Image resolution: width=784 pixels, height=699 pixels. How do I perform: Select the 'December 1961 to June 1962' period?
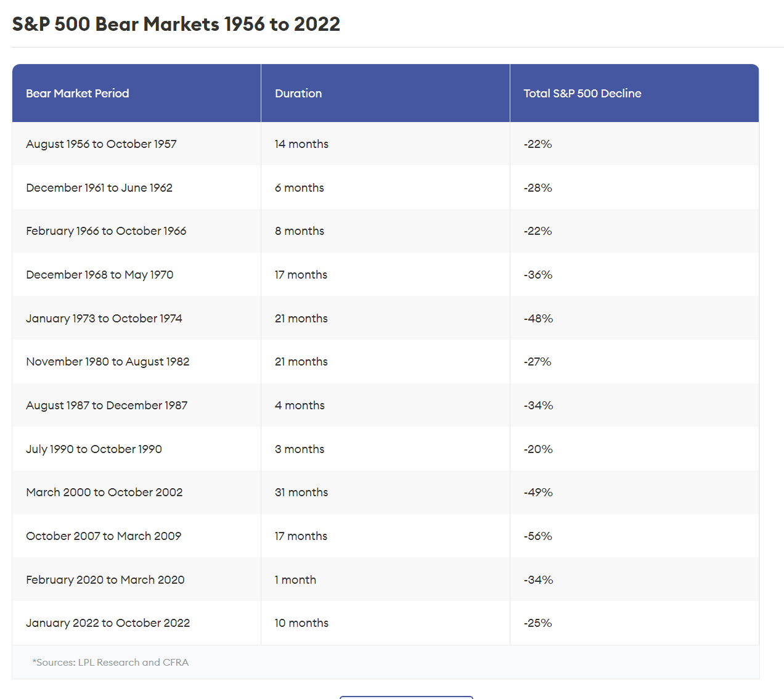pos(99,188)
